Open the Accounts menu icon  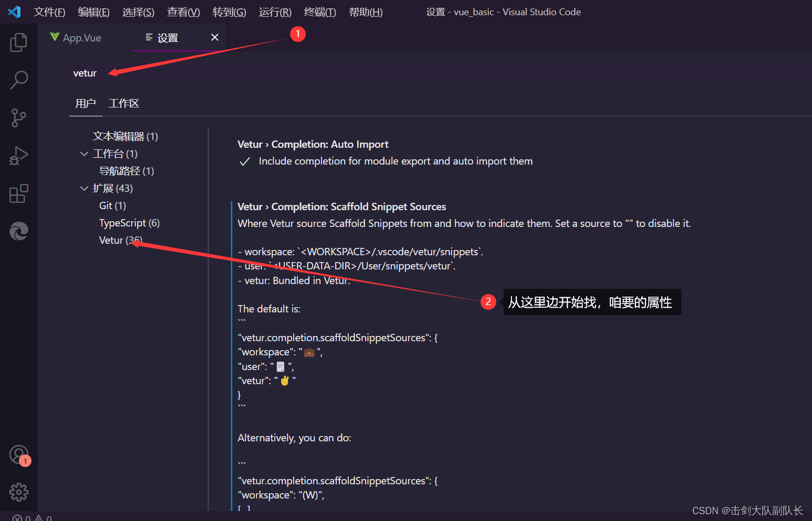pyautogui.click(x=19, y=455)
